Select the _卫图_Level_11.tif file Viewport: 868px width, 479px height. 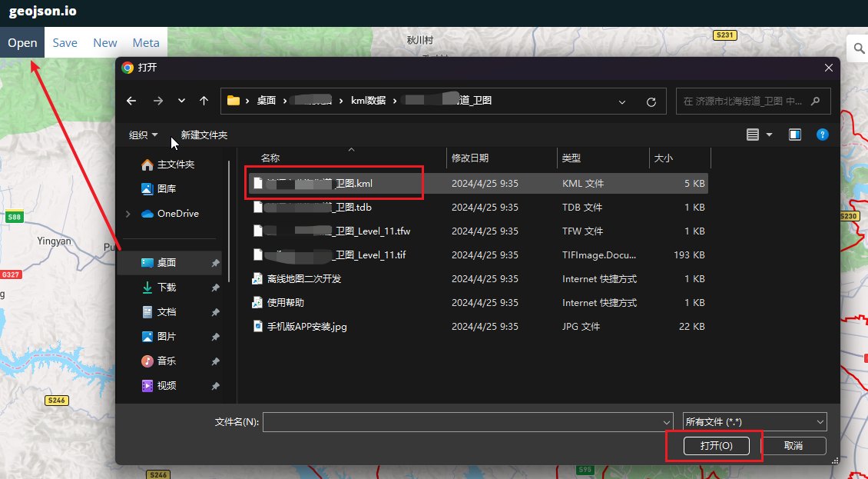point(479,255)
